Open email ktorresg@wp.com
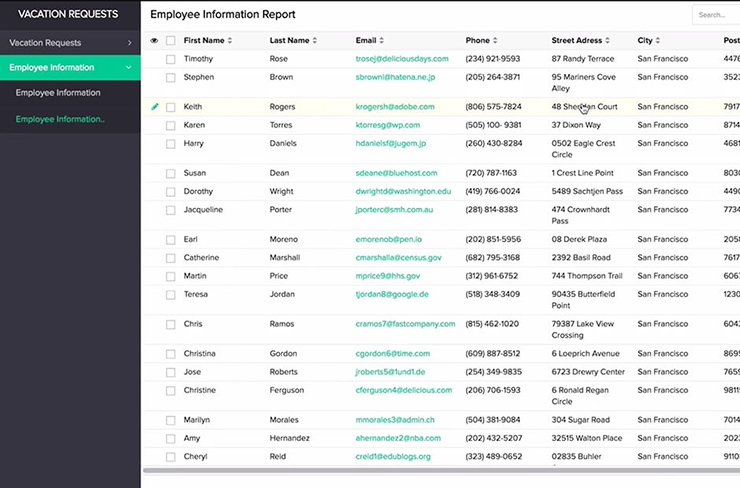 pos(388,126)
